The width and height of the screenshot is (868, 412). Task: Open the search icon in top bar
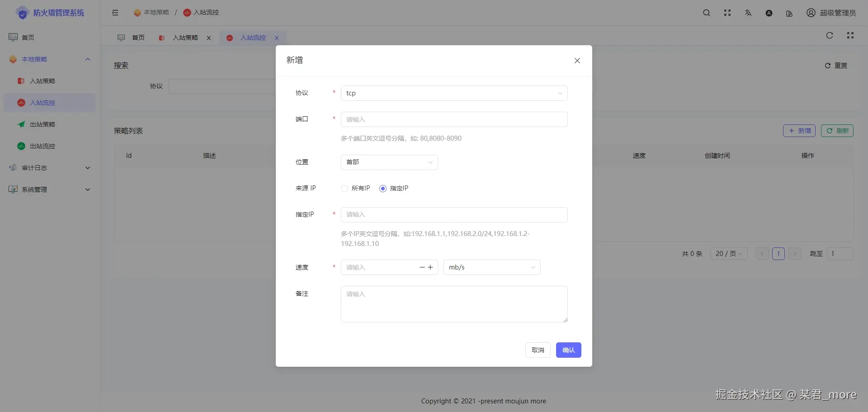(707, 13)
